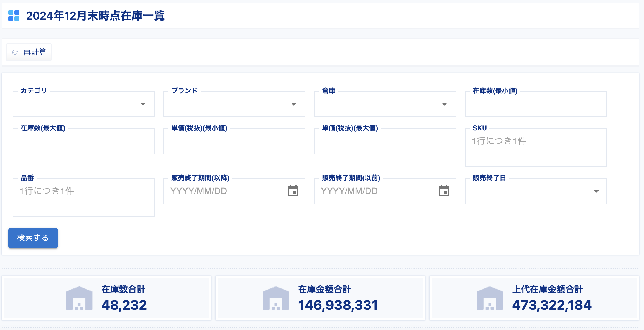
Task: Click warehouse icon next to 上代在庫金額合計
Action: (x=490, y=298)
